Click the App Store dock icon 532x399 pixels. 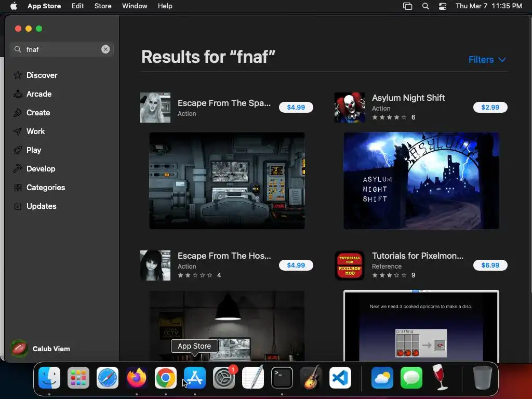pyautogui.click(x=195, y=378)
